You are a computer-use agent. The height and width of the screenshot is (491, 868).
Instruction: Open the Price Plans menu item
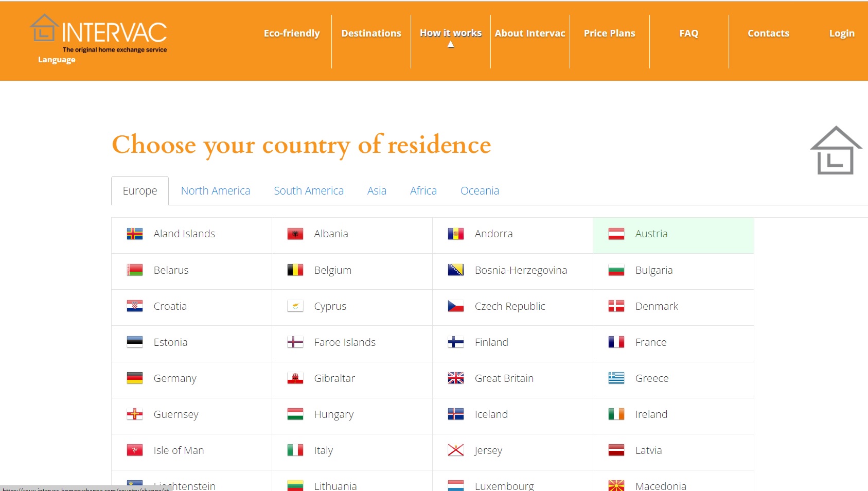(609, 33)
